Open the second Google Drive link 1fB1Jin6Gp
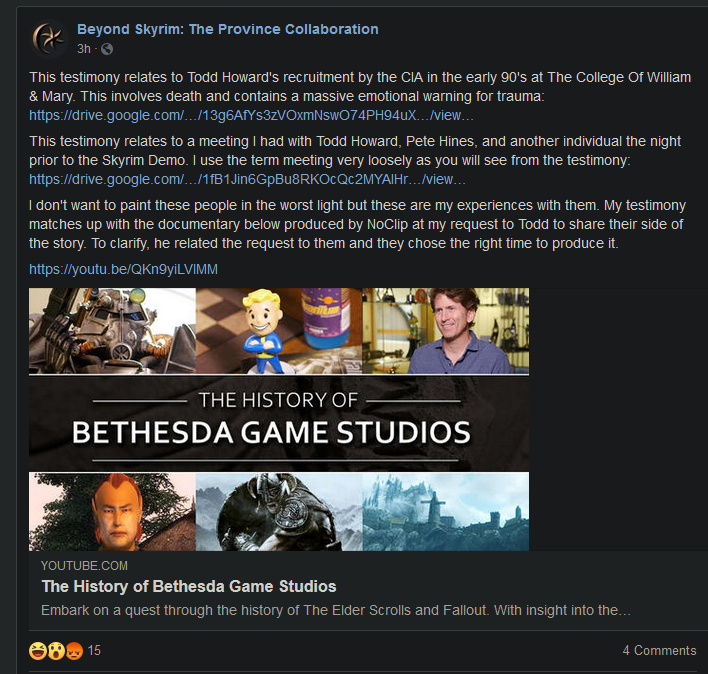708x674 pixels. (247, 180)
